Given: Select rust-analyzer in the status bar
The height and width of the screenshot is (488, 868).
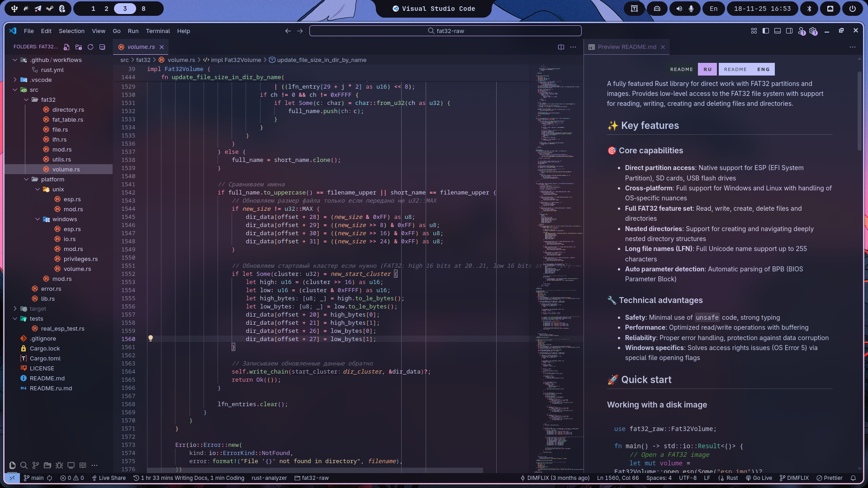Looking at the screenshot, I should point(269,478).
